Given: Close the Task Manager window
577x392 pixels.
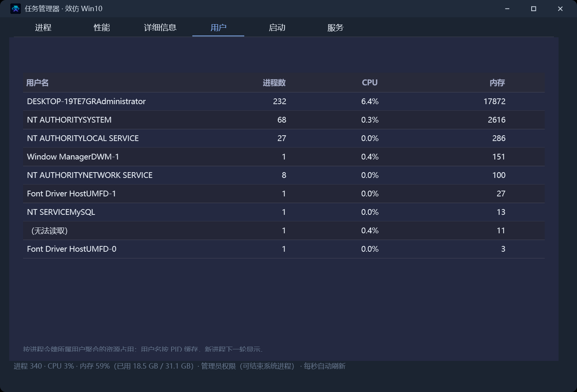Looking at the screenshot, I should point(560,9).
